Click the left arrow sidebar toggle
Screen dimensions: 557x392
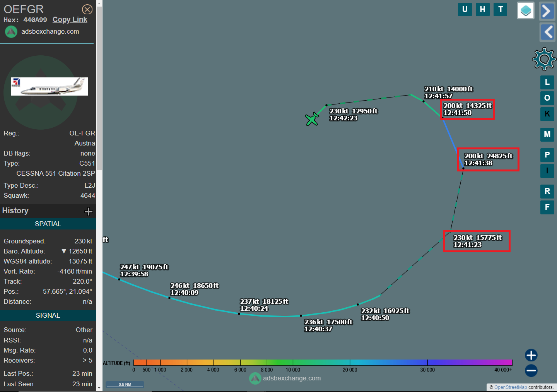(547, 32)
